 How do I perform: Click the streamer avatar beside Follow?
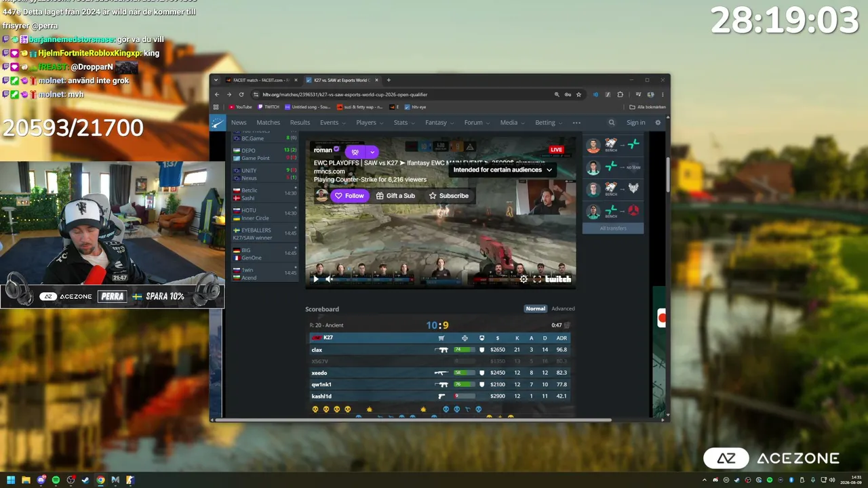pyautogui.click(x=321, y=196)
